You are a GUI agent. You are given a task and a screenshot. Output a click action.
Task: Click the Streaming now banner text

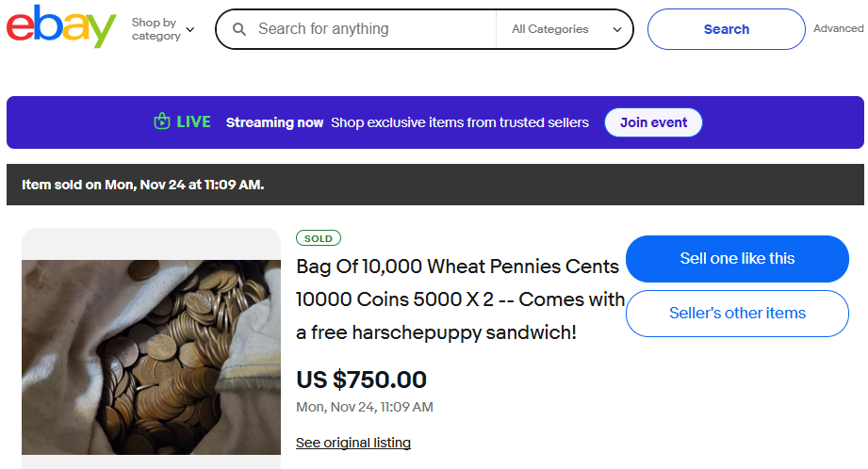tap(274, 122)
